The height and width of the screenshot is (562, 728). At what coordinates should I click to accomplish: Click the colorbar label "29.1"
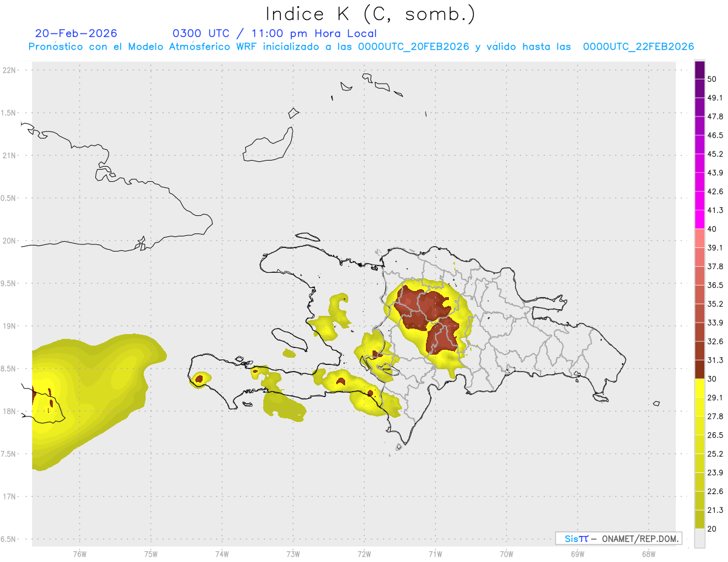(x=715, y=397)
